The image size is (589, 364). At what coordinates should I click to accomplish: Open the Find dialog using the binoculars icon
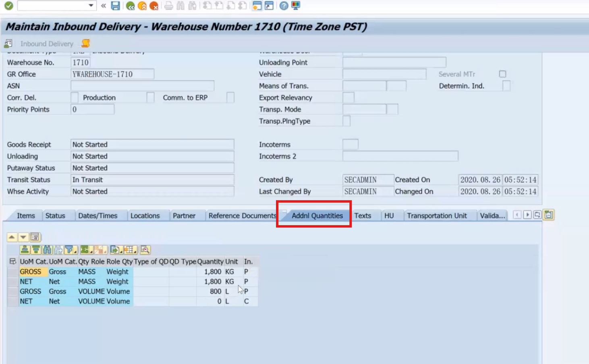(x=47, y=250)
